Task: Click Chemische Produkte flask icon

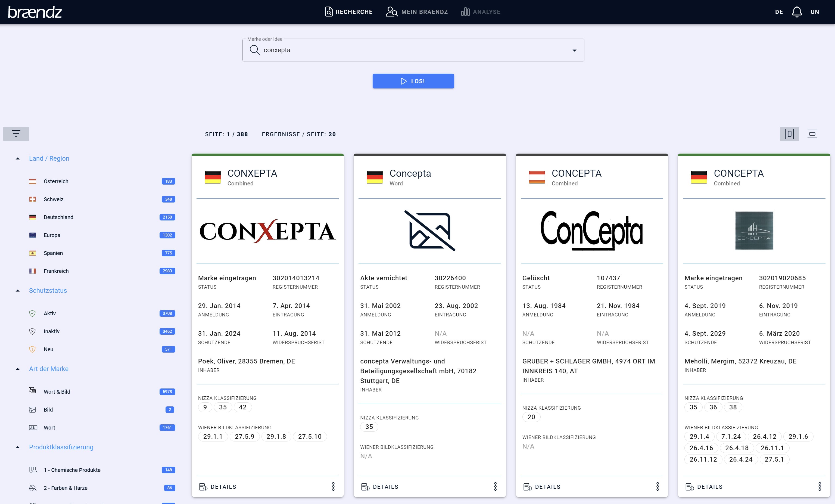Action: (x=33, y=470)
